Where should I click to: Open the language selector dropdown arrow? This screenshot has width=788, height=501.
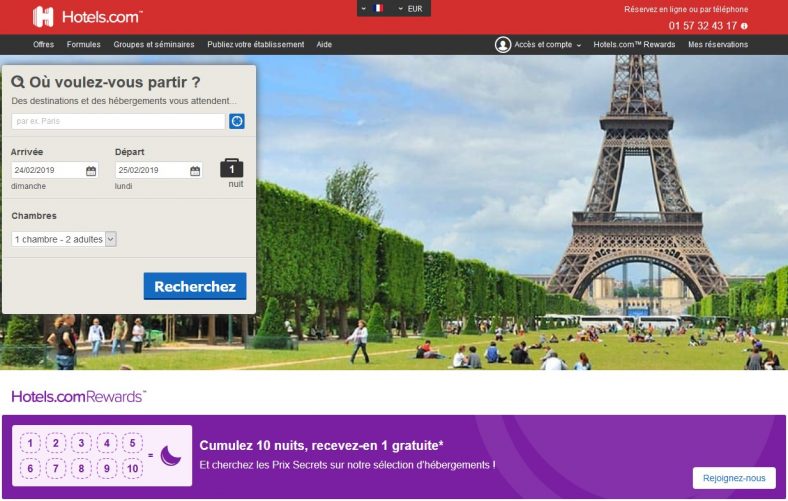(364, 9)
